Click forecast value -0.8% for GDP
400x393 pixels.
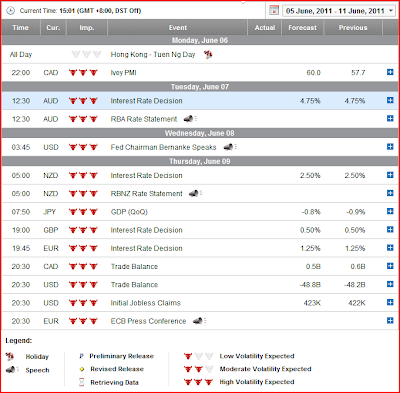[311, 212]
